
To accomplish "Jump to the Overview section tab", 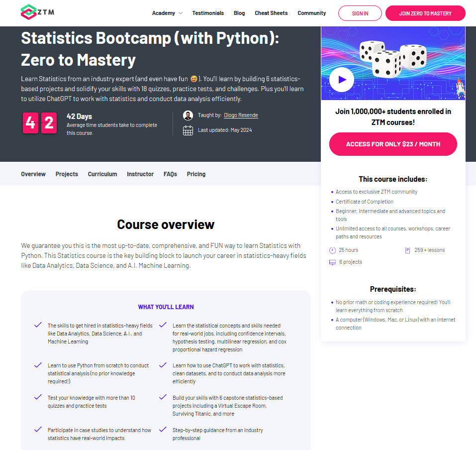I will click(33, 174).
